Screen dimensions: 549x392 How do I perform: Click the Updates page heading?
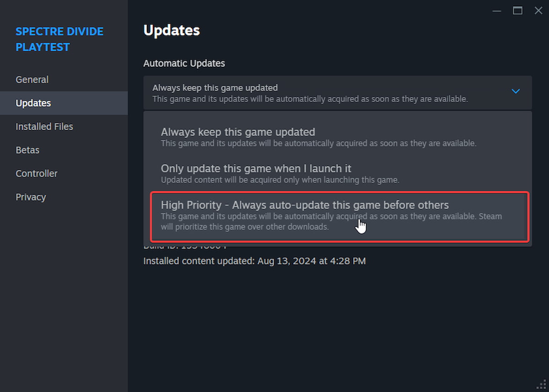pos(172,30)
